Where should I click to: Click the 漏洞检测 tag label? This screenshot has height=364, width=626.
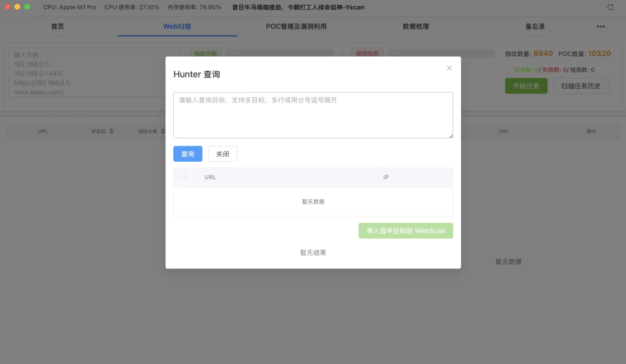point(367,53)
